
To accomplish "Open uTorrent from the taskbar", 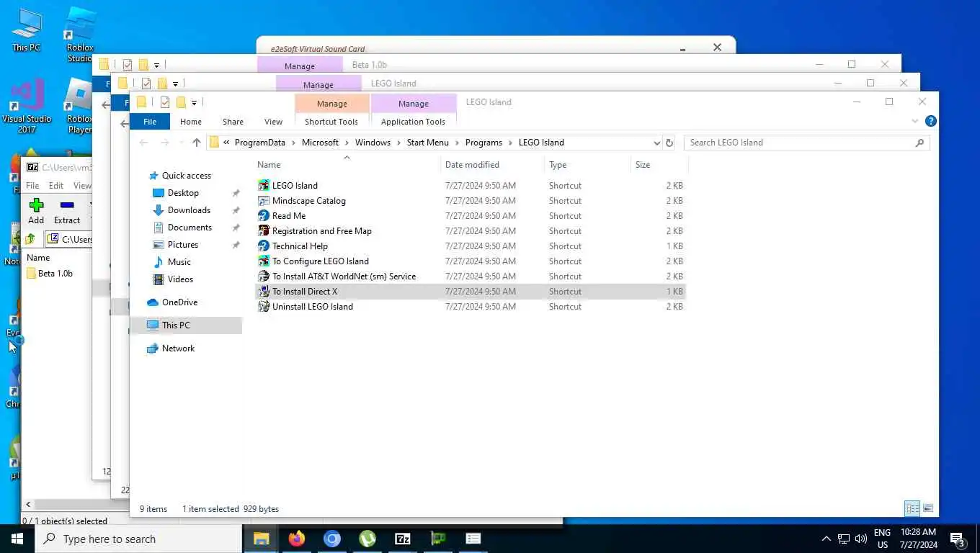I will click(367, 539).
